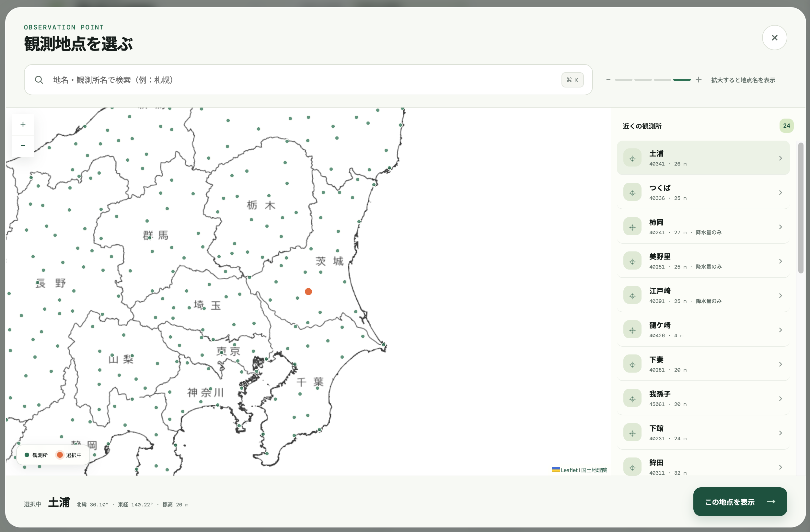Open 江戸崎 row chevron

point(781,296)
